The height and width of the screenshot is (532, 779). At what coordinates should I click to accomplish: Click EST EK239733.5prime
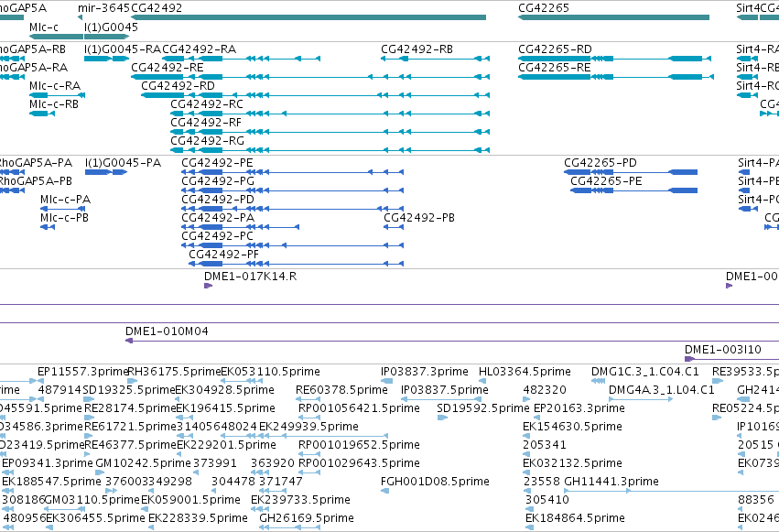pyautogui.click(x=300, y=501)
